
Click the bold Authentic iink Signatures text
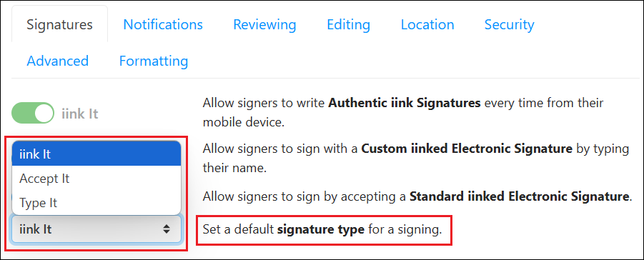404,102
